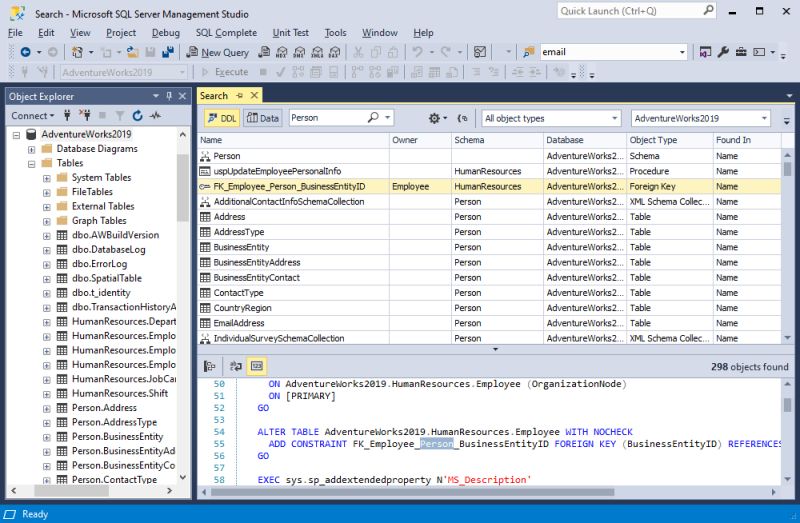Click the New Query button
Image resolution: width=800 pixels, height=523 pixels.
click(218, 52)
